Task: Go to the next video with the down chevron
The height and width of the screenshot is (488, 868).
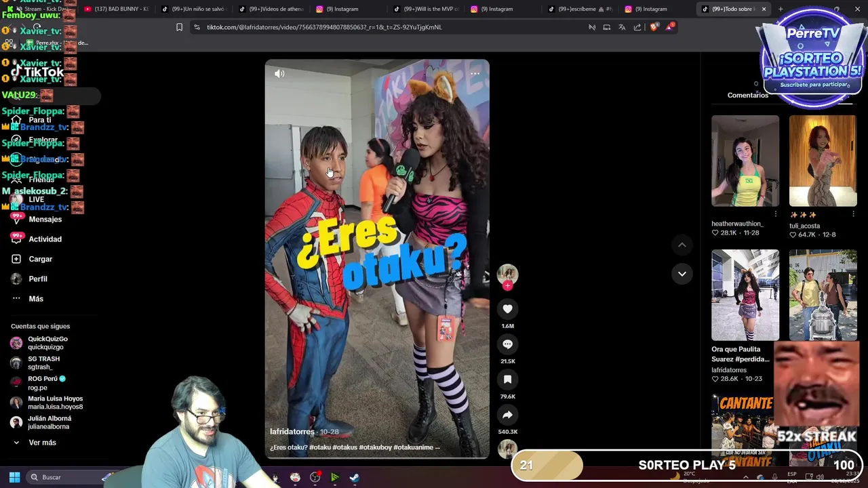Action: [682, 274]
